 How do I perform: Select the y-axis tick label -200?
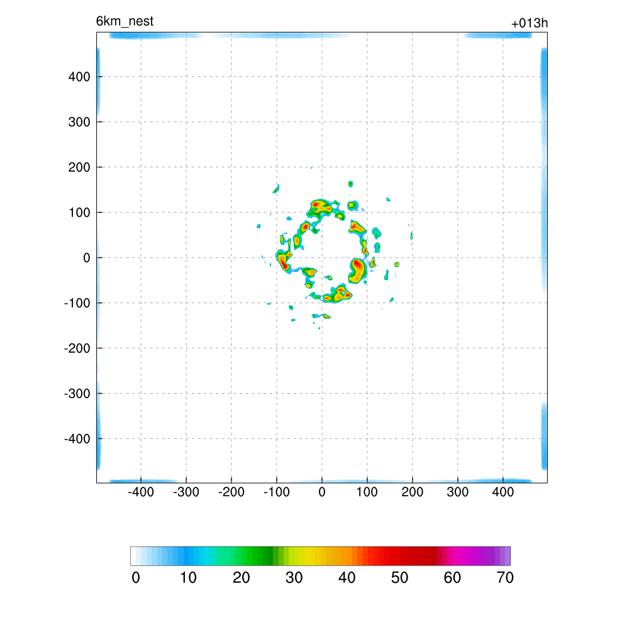(x=77, y=348)
